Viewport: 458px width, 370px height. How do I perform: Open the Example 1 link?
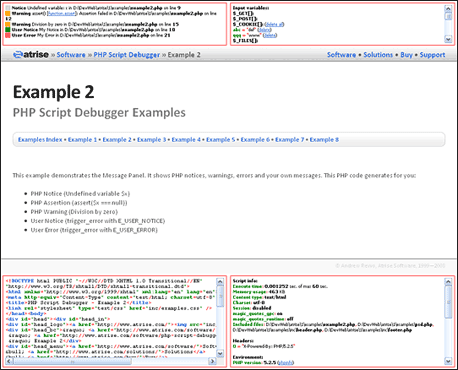[82, 140]
